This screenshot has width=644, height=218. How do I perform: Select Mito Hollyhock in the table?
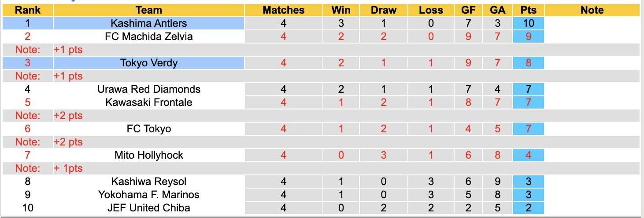149,155
